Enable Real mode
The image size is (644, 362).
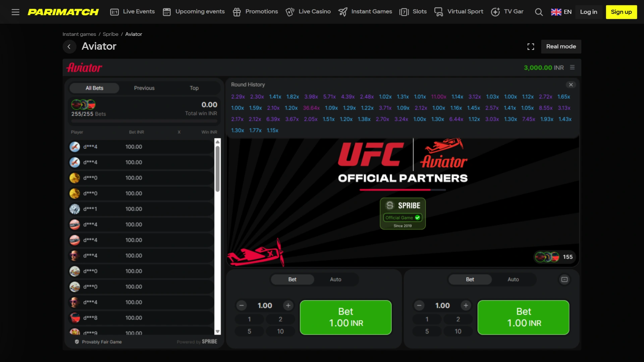561,47
